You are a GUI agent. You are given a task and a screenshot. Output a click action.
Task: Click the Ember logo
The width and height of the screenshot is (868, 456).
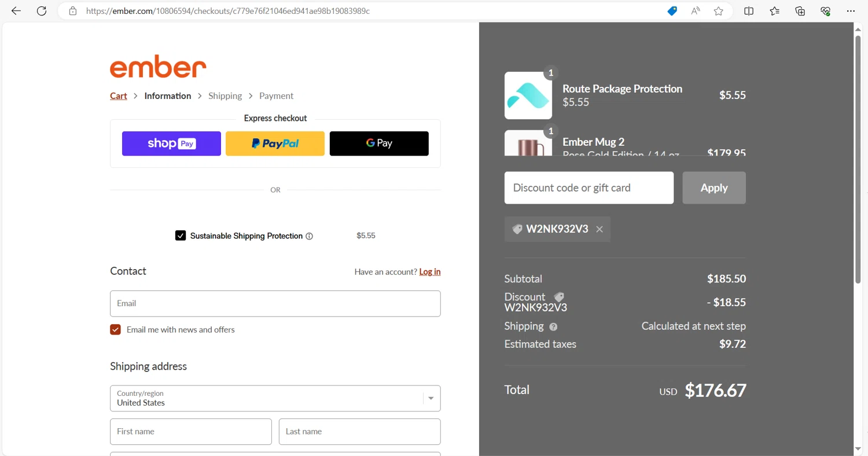[158, 67]
